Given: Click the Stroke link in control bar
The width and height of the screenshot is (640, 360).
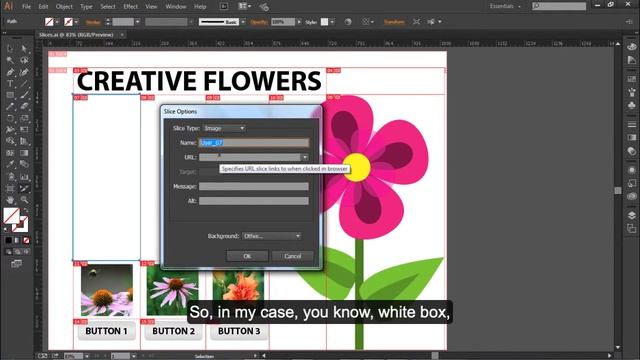Looking at the screenshot, I should [93, 22].
